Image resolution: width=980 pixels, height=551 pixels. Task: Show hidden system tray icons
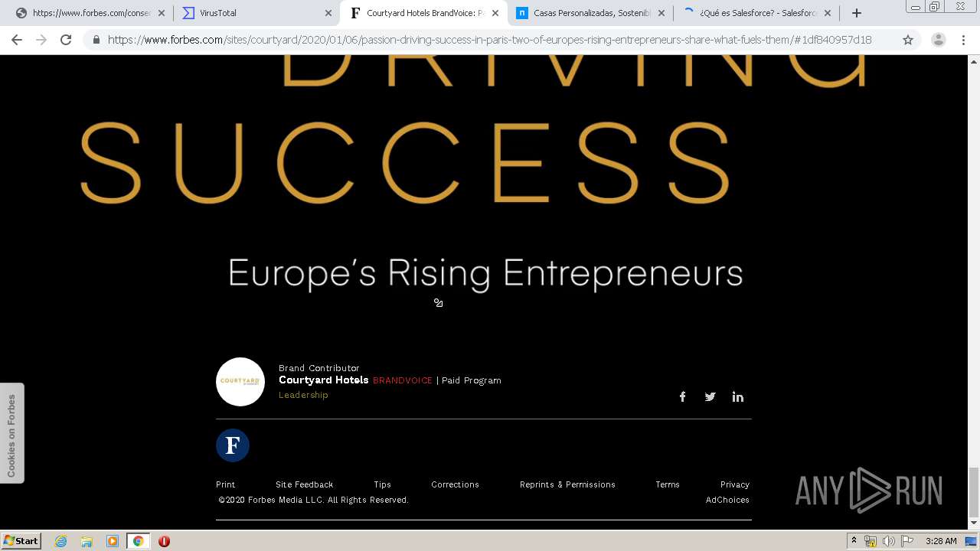click(854, 541)
